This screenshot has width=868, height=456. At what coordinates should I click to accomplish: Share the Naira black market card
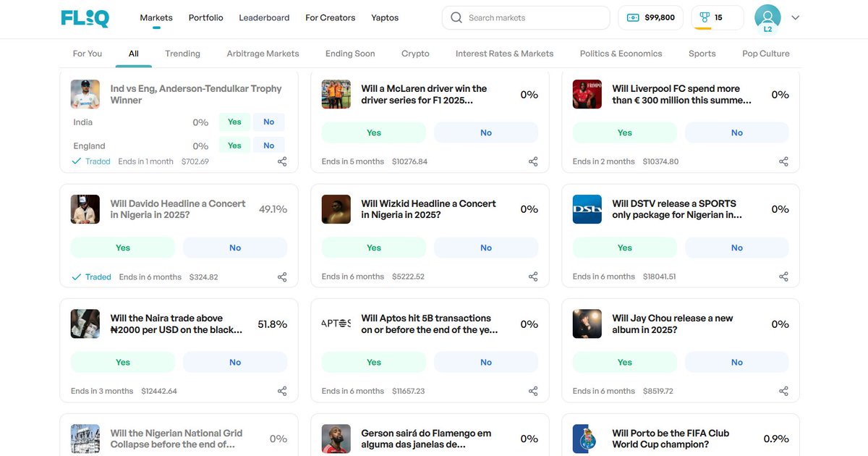pos(282,391)
